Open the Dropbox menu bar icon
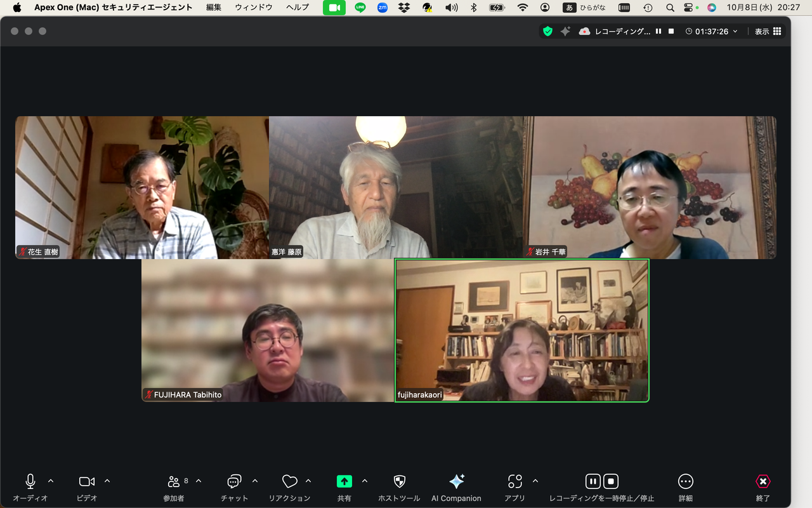This screenshot has width=812, height=508. pyautogui.click(x=404, y=8)
